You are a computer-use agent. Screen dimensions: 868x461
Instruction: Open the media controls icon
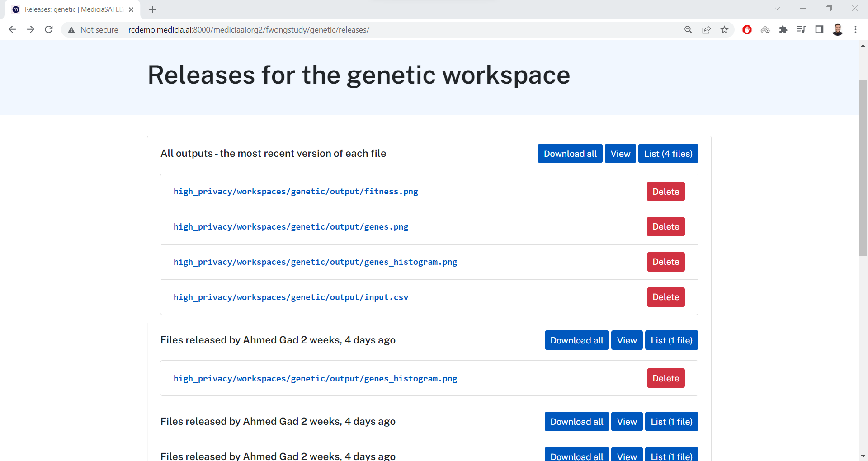801,30
